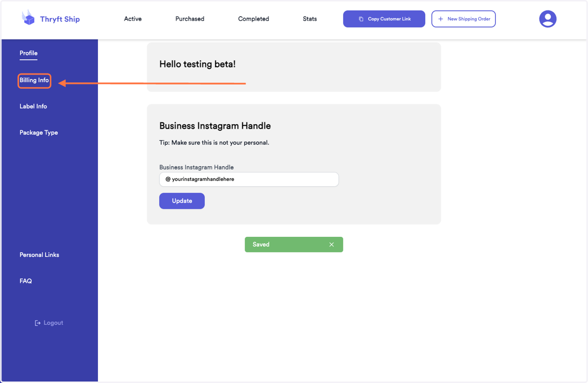
Task: Switch to the Completed tab
Action: [253, 19]
